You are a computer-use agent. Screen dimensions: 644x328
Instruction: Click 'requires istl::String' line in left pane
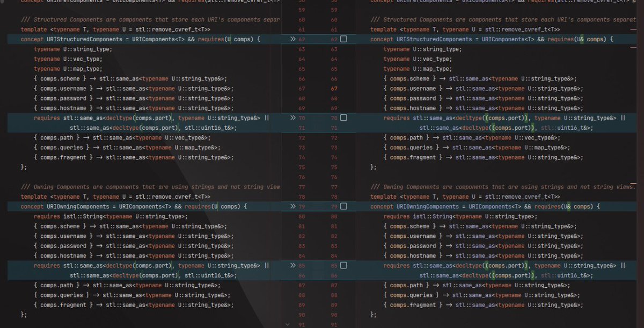click(x=111, y=216)
